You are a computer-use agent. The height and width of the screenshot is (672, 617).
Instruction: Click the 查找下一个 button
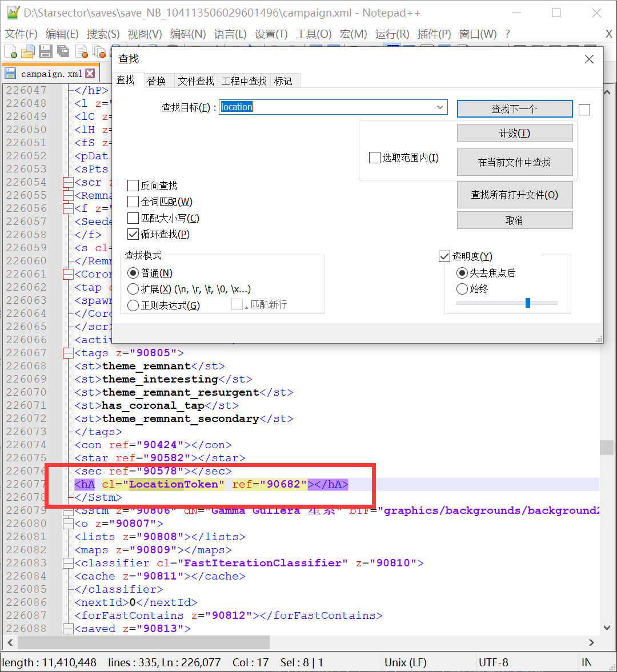coord(514,108)
